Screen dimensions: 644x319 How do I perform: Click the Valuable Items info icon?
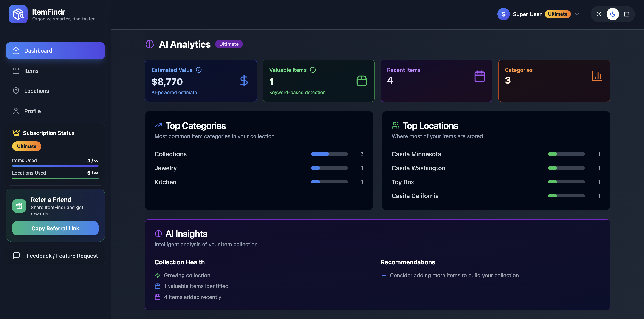pos(313,70)
